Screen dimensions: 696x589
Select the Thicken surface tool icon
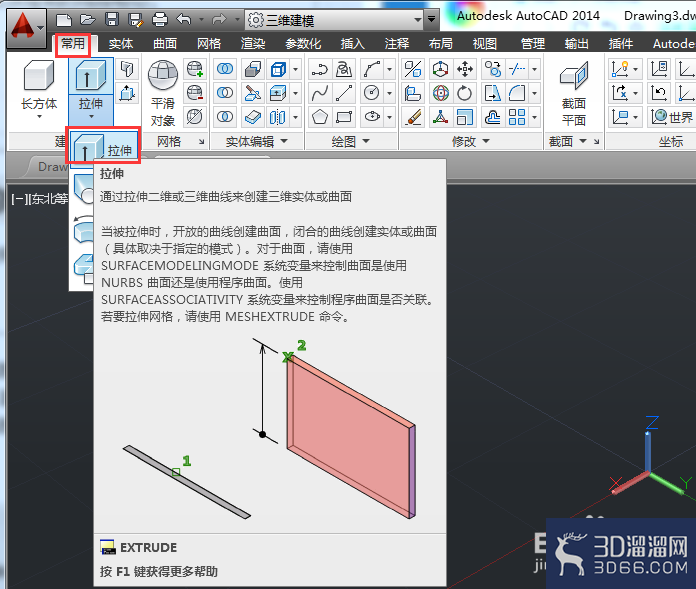coord(253,117)
